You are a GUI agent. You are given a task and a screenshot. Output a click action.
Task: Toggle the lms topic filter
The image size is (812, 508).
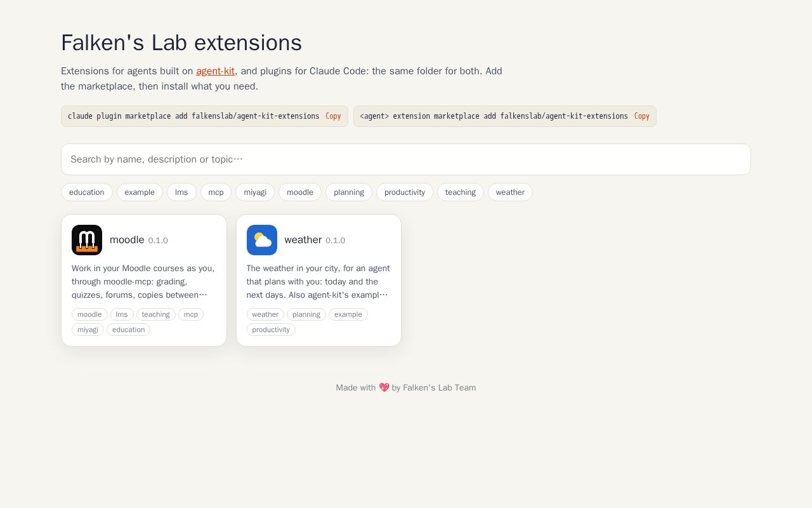pyautogui.click(x=181, y=192)
